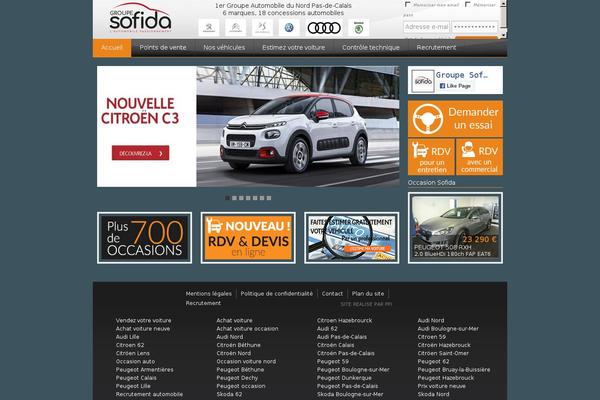The image size is (600, 400).
Task: Click the Occasion voiture nord link
Action: (246, 361)
